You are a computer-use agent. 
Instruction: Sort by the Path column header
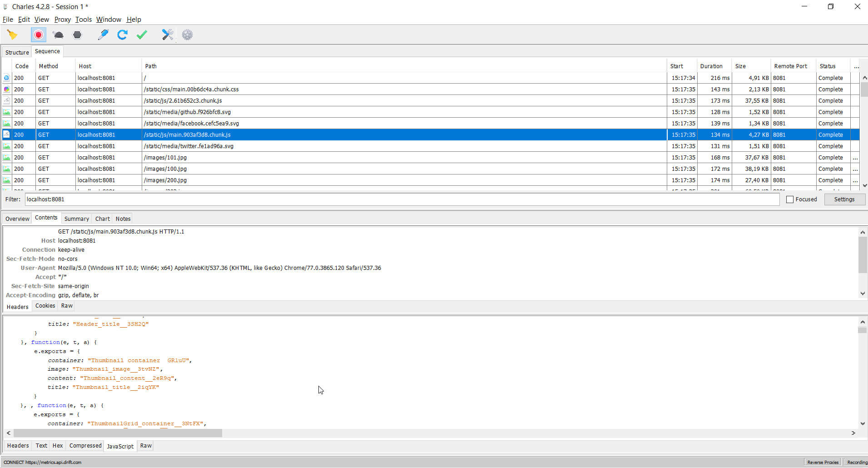point(403,66)
